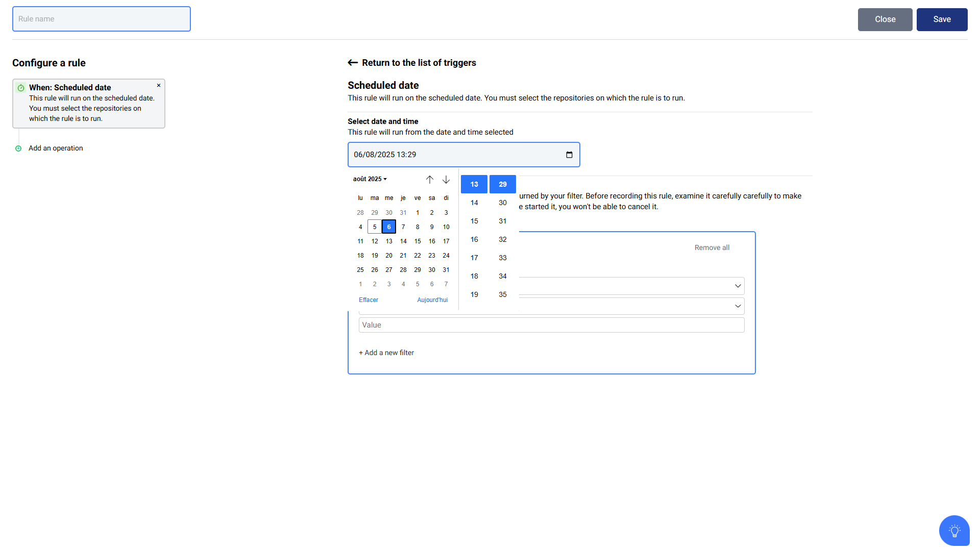Select hour 16 in time list
Image resolution: width=980 pixels, height=551 pixels.
tap(474, 239)
